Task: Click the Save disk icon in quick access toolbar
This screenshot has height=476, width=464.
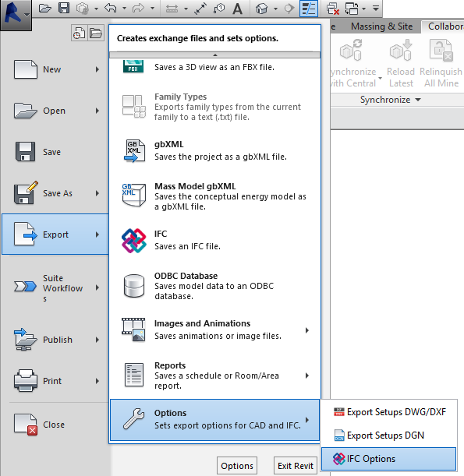Action: (x=64, y=9)
